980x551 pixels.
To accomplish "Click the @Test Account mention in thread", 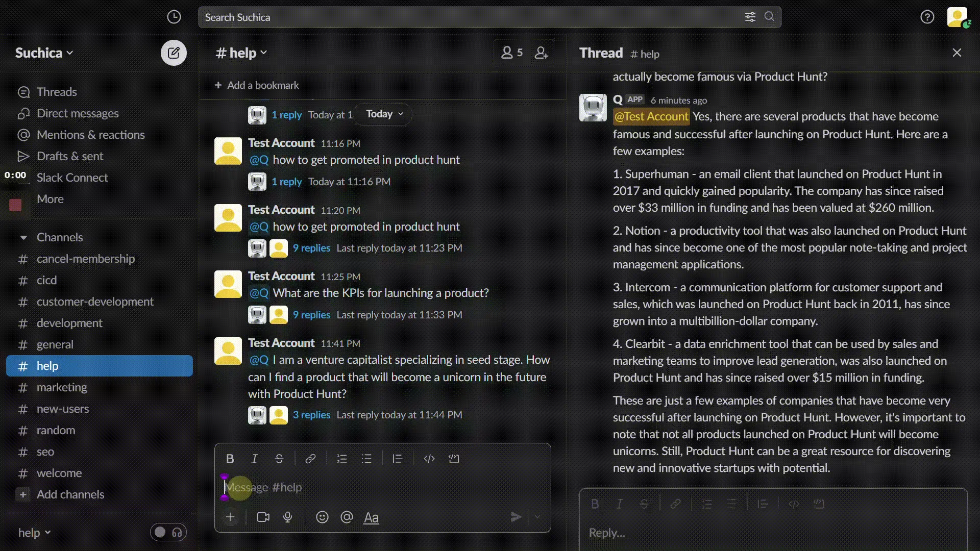I will [x=651, y=116].
